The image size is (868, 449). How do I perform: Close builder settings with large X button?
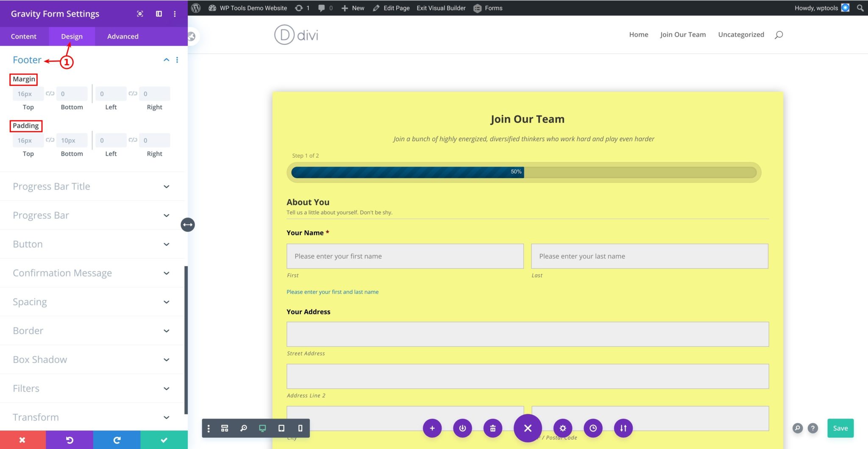pos(528,428)
